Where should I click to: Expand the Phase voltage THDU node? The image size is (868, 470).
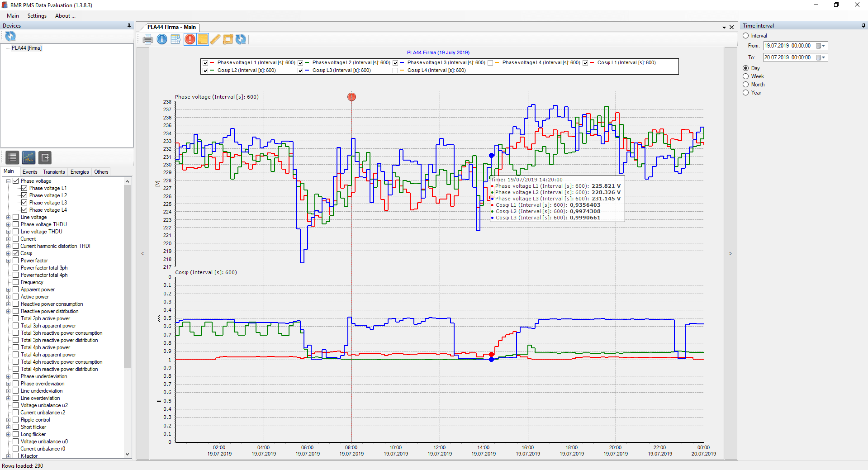pyautogui.click(x=8, y=224)
